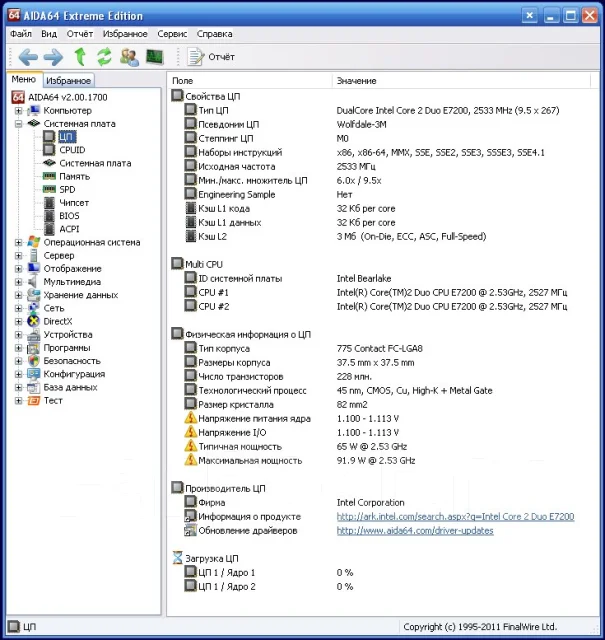Expand the Мультимедиа tree node

point(18,282)
